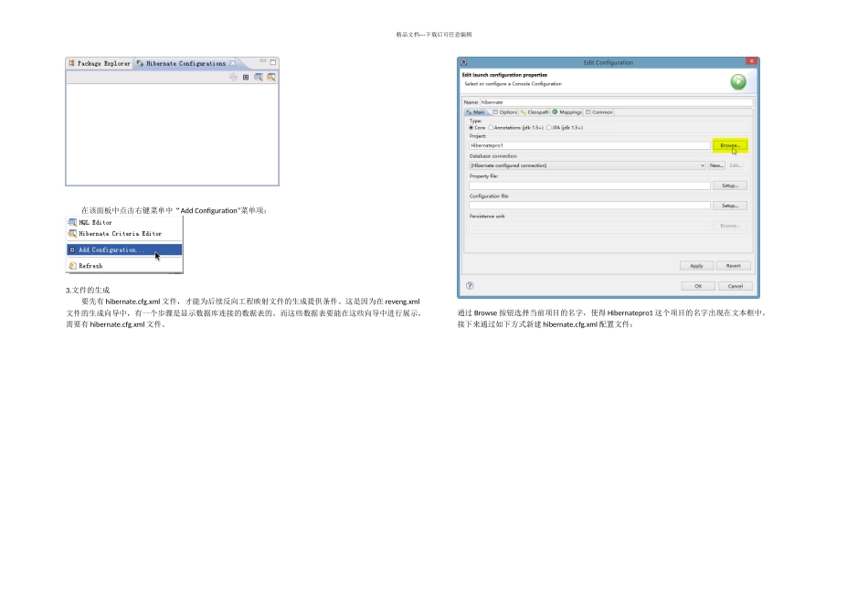Choose Hibernate Criteria Editor from the context menu
Image resolution: width=868 pixels, height=614 pixels.
[x=124, y=234]
